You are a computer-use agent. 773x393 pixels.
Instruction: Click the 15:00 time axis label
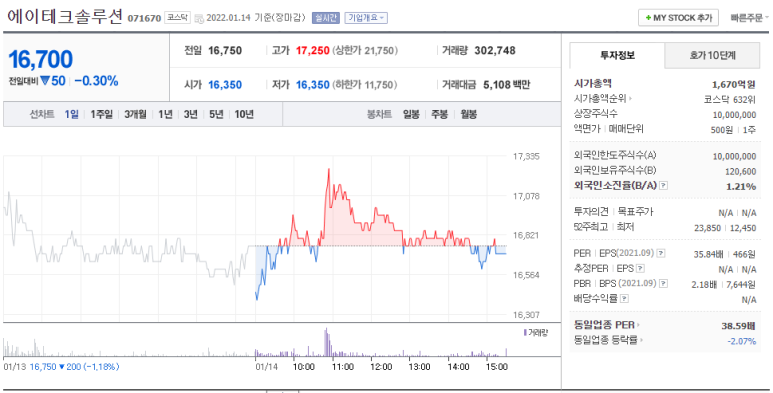[496, 367]
